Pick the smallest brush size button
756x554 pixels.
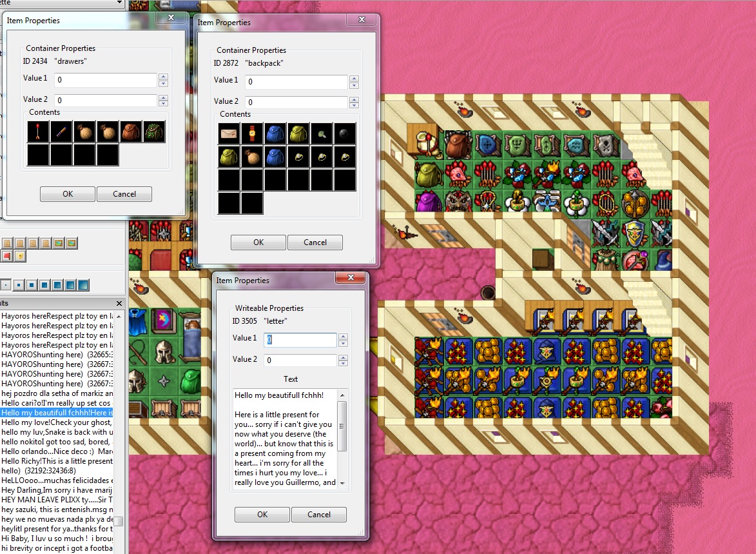pos(5,284)
